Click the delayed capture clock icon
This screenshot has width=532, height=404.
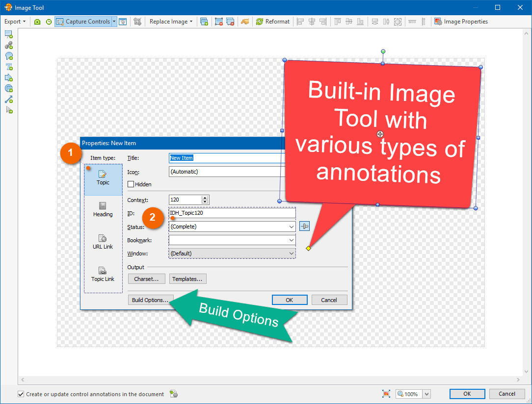[x=49, y=22]
